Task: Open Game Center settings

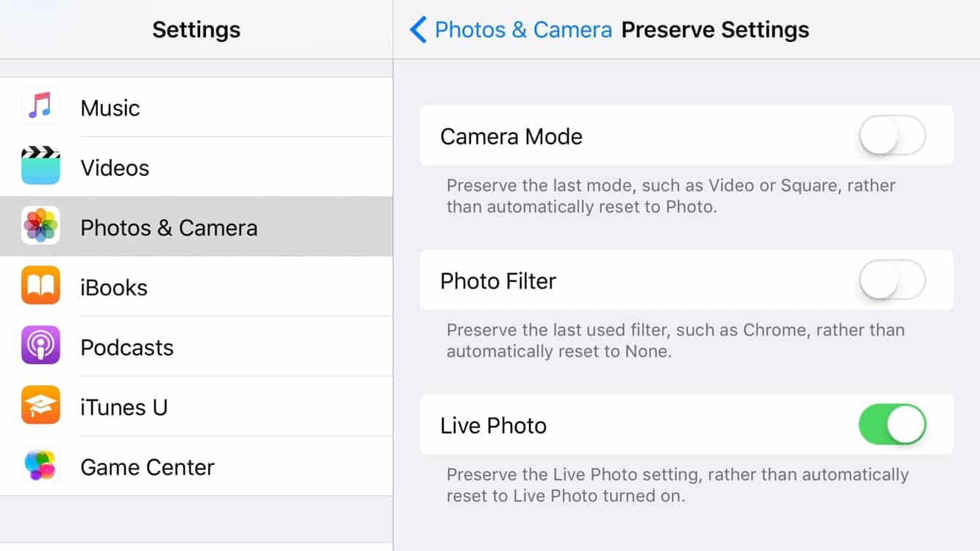Action: coord(221,467)
